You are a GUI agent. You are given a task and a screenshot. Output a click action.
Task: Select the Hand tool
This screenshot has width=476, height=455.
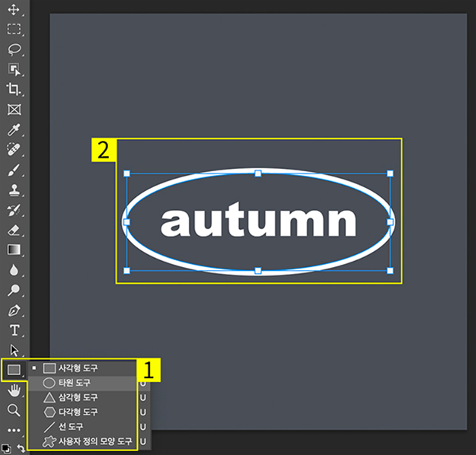point(14,390)
